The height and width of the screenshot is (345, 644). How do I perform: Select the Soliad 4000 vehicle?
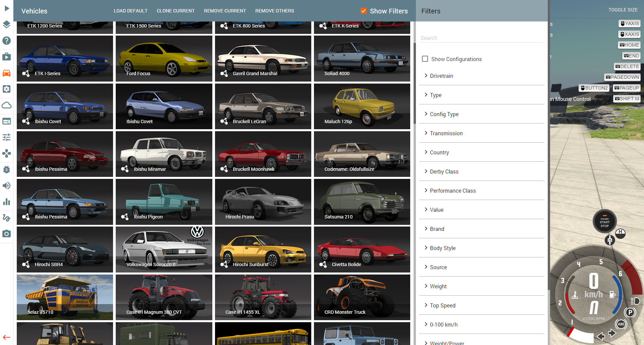362,58
